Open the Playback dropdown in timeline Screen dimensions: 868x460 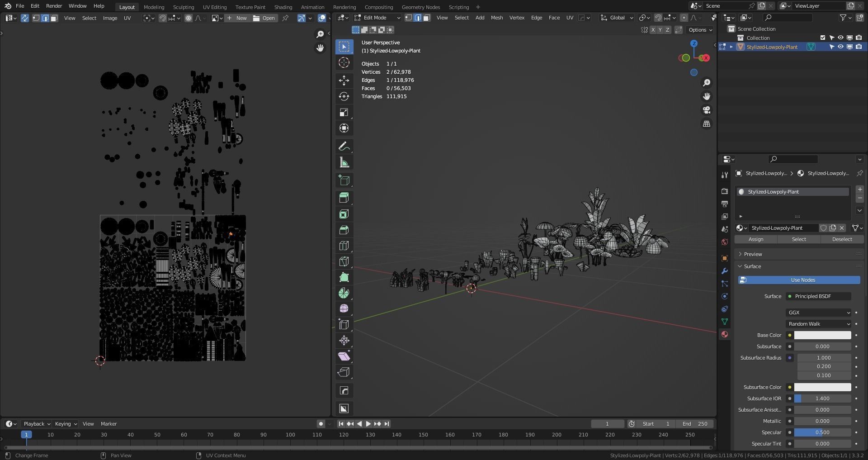click(x=37, y=424)
